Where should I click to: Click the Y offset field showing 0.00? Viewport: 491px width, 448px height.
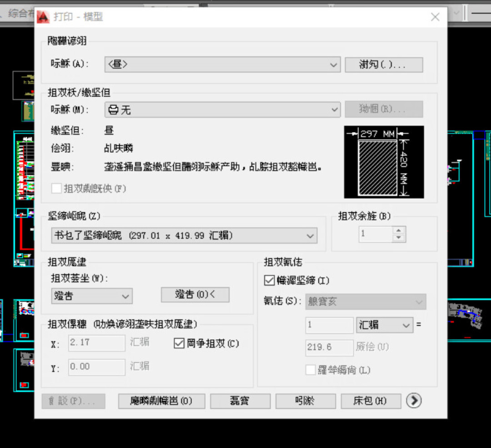click(97, 367)
